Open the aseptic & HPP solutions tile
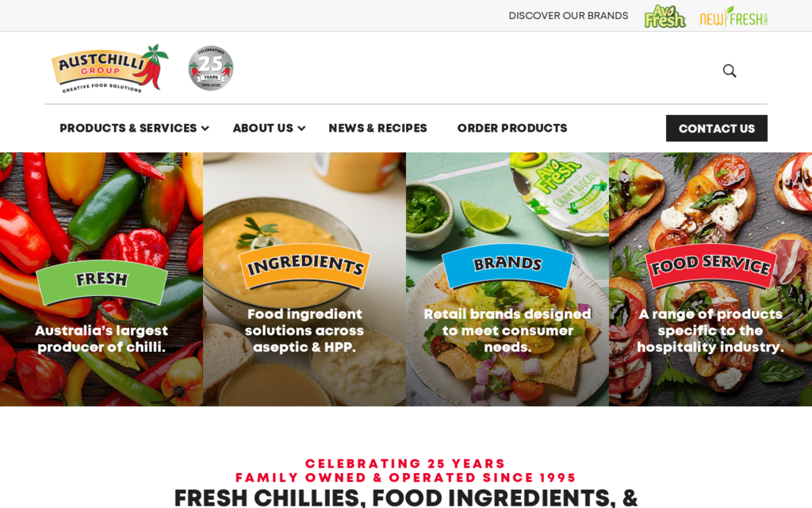The image size is (812, 508). click(x=304, y=279)
